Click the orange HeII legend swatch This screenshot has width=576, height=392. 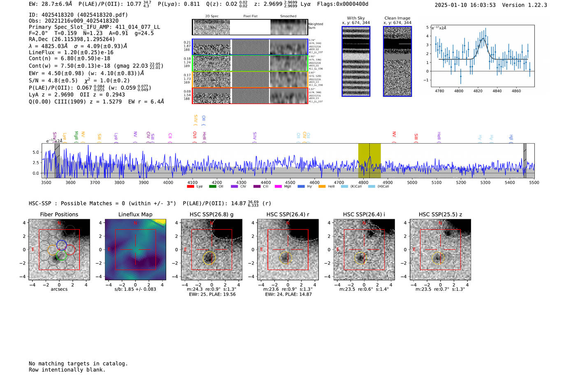click(x=322, y=186)
